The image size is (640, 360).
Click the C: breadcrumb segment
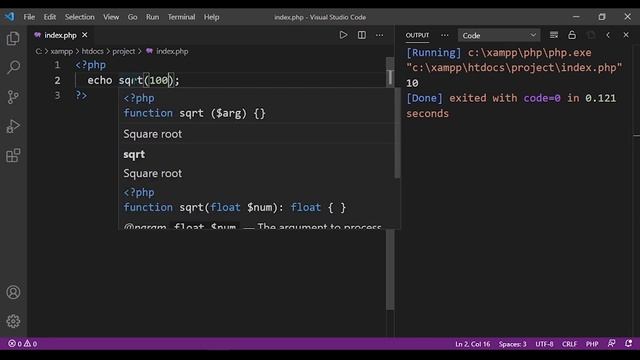click(x=39, y=51)
